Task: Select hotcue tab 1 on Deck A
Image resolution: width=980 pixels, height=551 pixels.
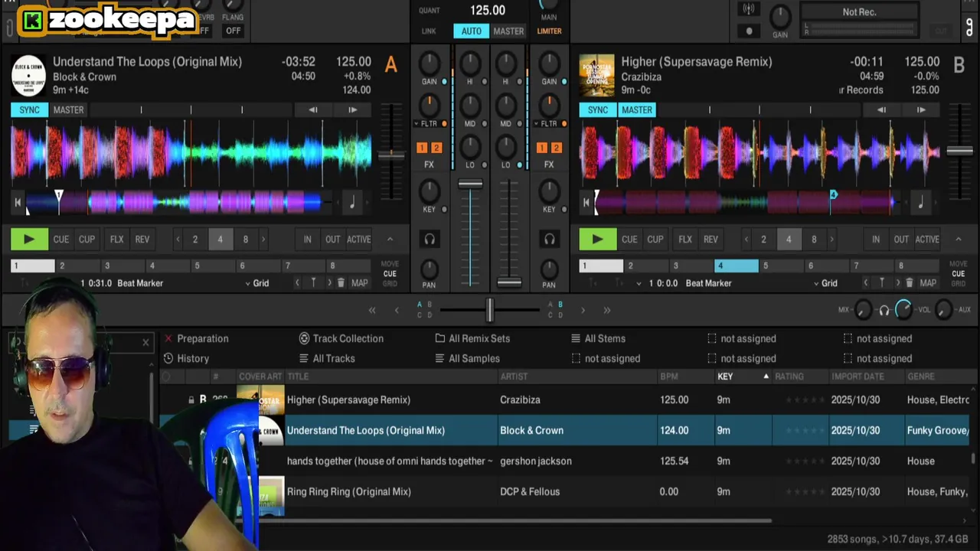Action: [x=33, y=266]
